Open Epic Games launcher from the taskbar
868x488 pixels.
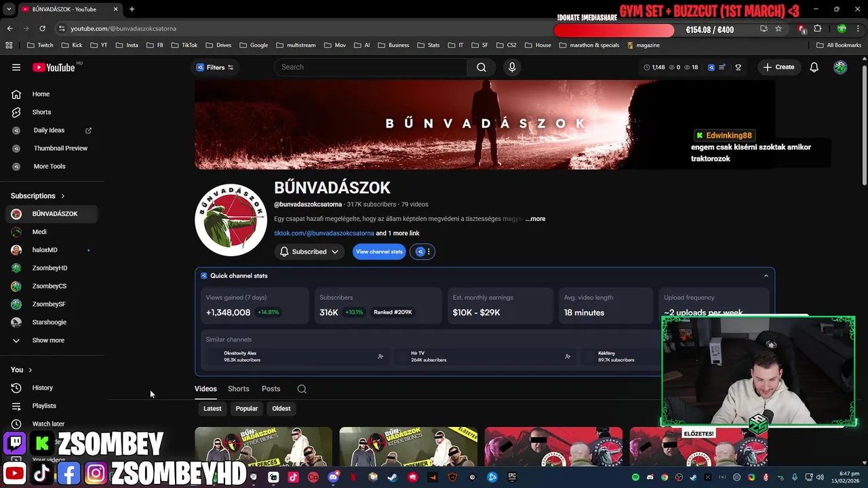(x=513, y=477)
